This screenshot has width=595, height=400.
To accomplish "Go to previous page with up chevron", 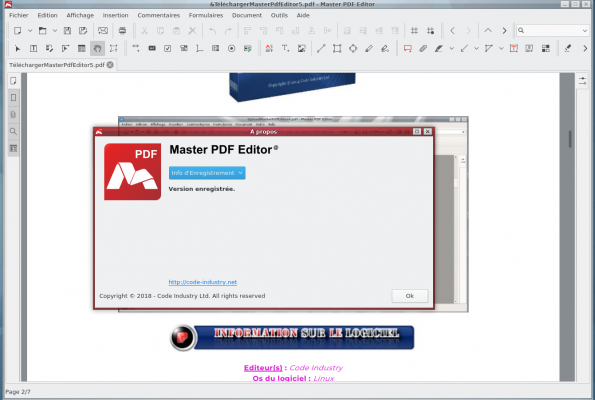I will tap(488, 31).
